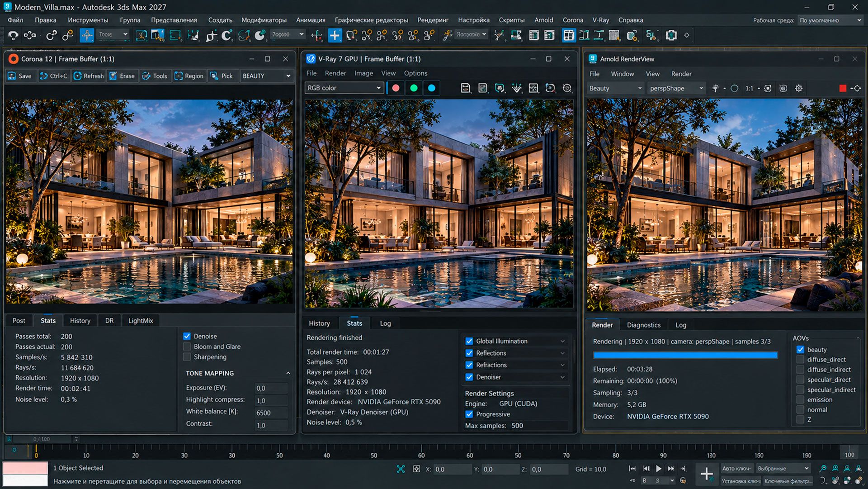
Task: Open the RGB color channel dropdown
Action: [344, 88]
